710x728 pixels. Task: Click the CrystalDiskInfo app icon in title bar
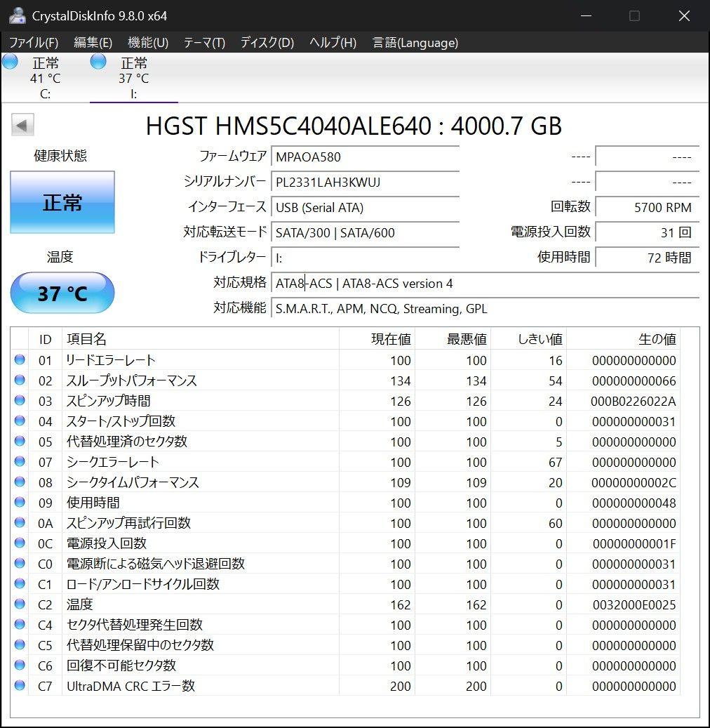pyautogui.click(x=17, y=15)
